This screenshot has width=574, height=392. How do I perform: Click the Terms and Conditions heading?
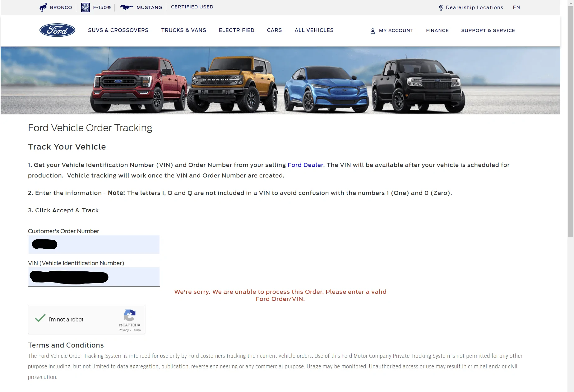[x=66, y=345]
